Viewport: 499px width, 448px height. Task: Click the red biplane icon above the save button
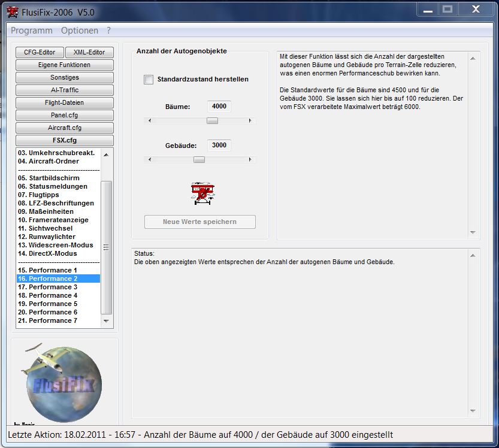click(x=202, y=193)
